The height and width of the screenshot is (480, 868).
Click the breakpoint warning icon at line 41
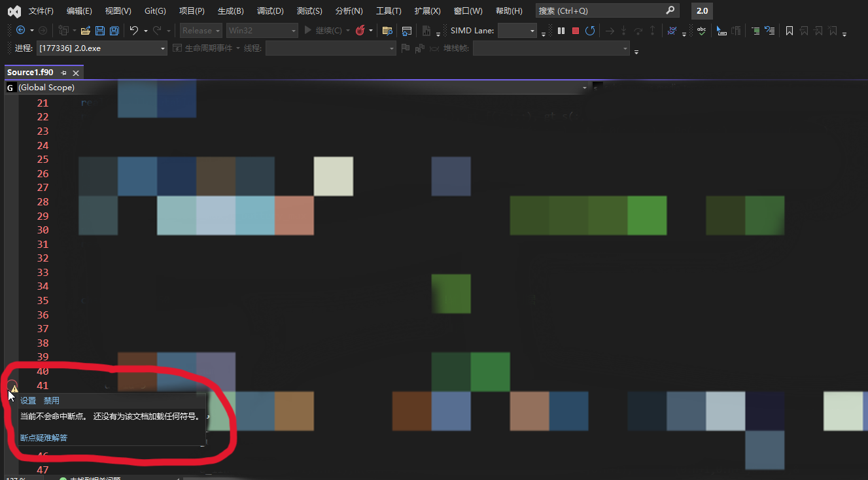14,388
